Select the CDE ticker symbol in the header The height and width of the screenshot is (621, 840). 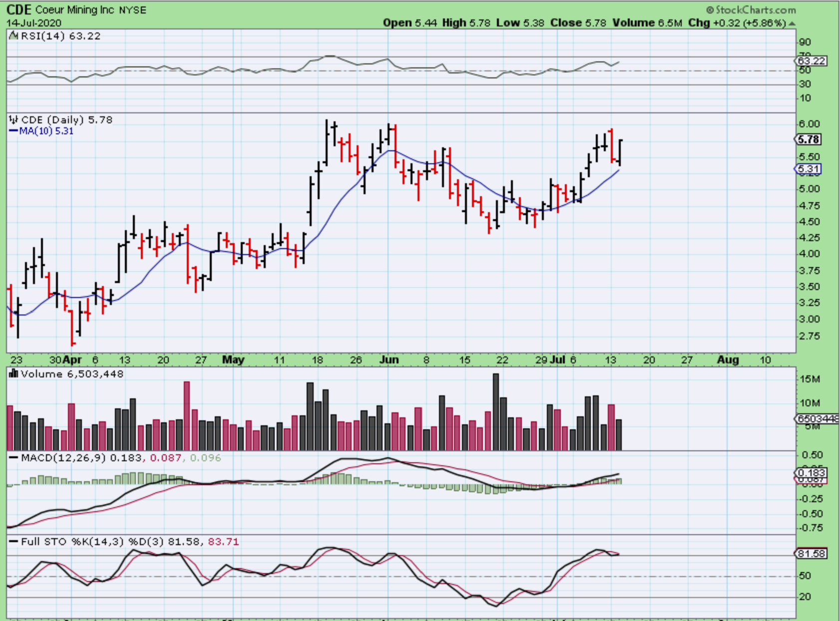(x=19, y=9)
